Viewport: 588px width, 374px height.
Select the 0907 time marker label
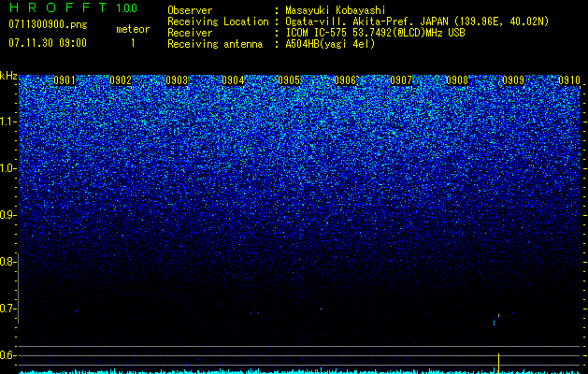click(x=401, y=80)
